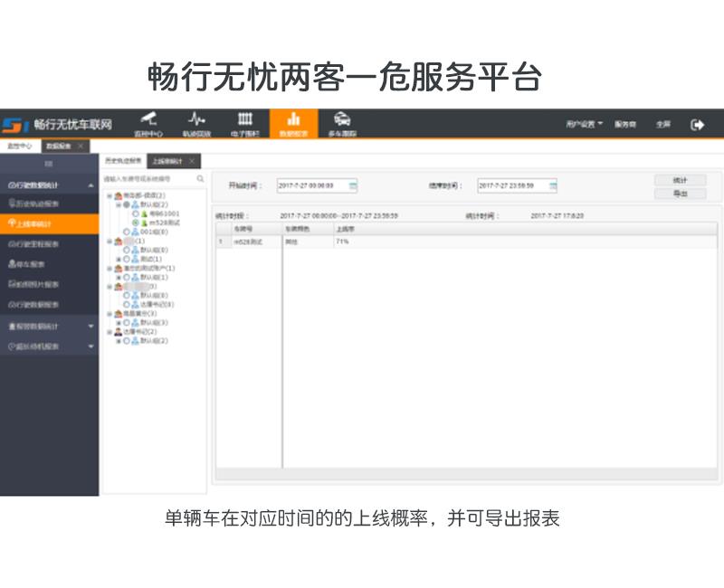Open the 监控中心 camera icon in top navigation
Screen dimensions: 724x588
click(146, 120)
